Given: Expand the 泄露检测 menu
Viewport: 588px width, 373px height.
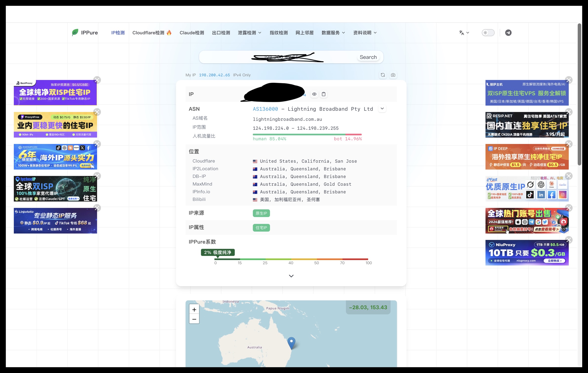Looking at the screenshot, I should tap(249, 33).
